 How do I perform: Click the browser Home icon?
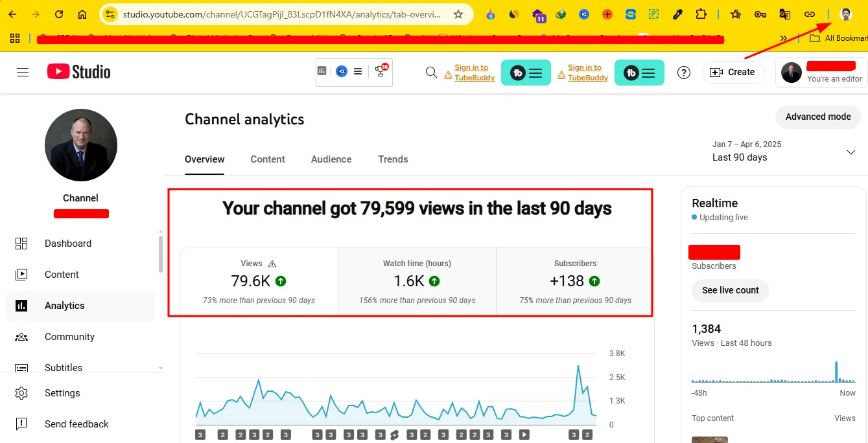(82, 14)
